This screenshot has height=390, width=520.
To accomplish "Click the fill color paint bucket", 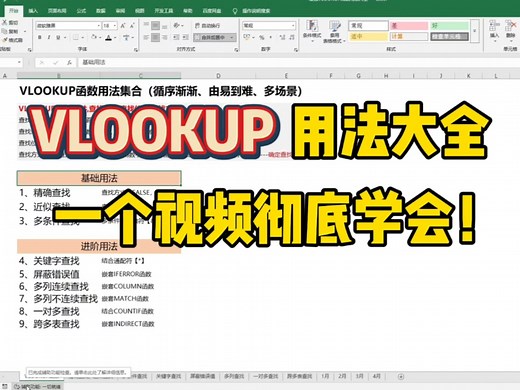I will tap(94, 37).
